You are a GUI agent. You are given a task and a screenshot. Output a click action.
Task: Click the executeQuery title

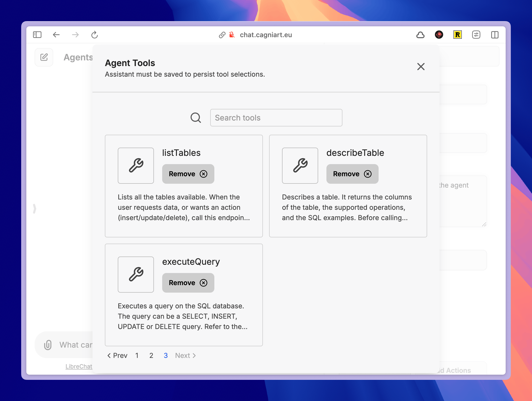coord(191,262)
